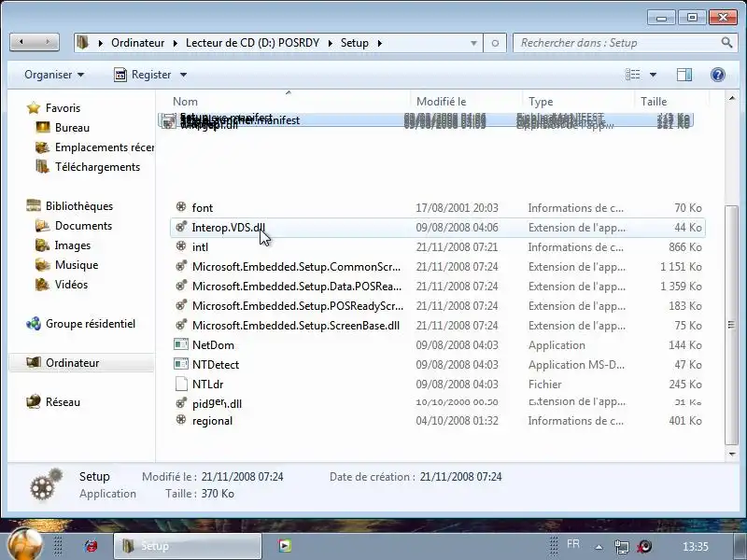Select the regional file icon
This screenshot has height=560, width=747.
point(181,419)
